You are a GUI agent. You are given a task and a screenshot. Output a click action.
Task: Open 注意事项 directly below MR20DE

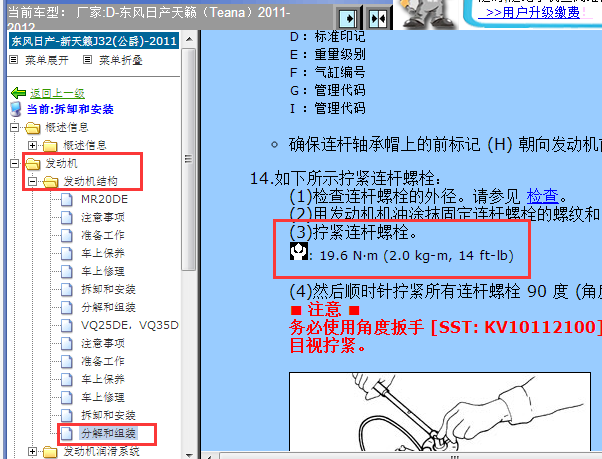click(x=103, y=218)
